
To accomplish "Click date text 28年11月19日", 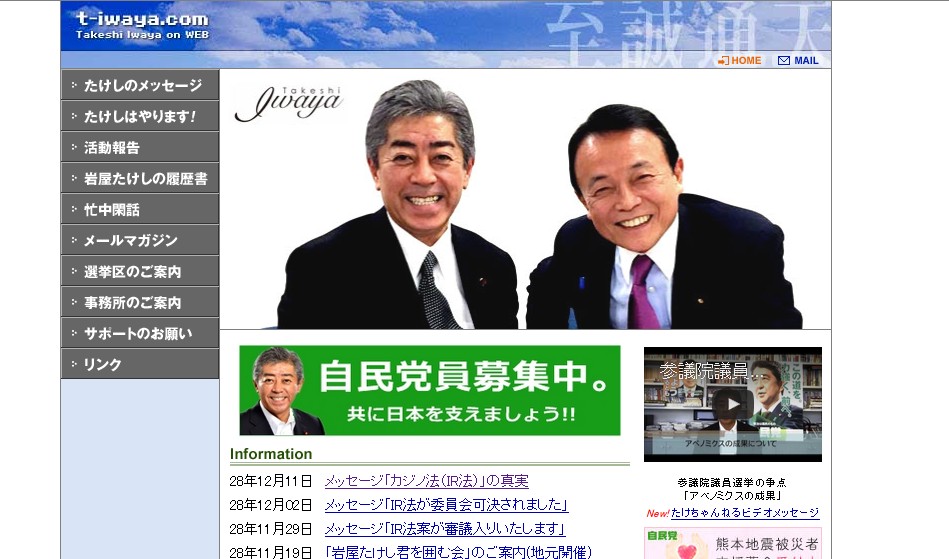I will 271,552.
